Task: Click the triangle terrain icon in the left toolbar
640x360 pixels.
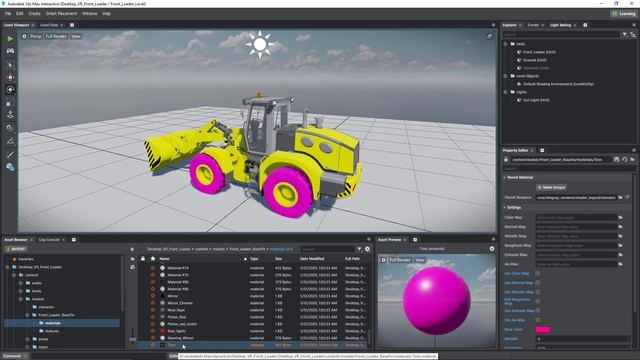Action: tap(10, 141)
